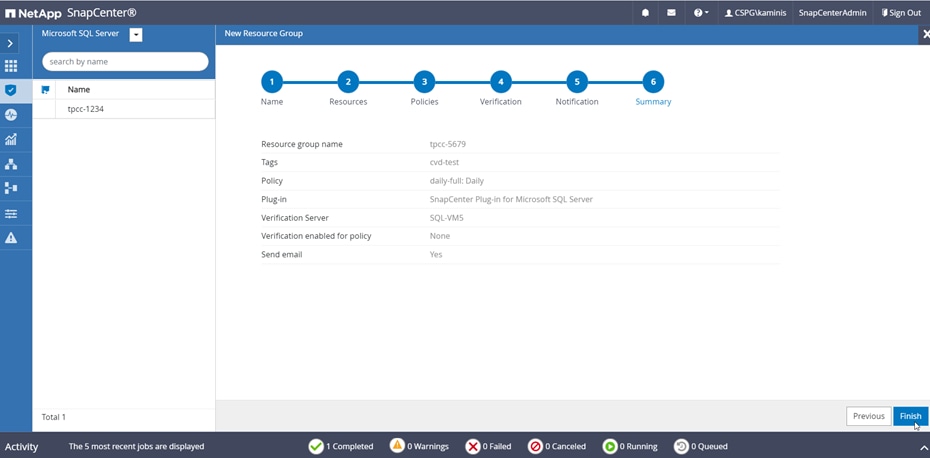Open the Hosts topology icon
This screenshot has height=458, width=930.
[x=11, y=164]
